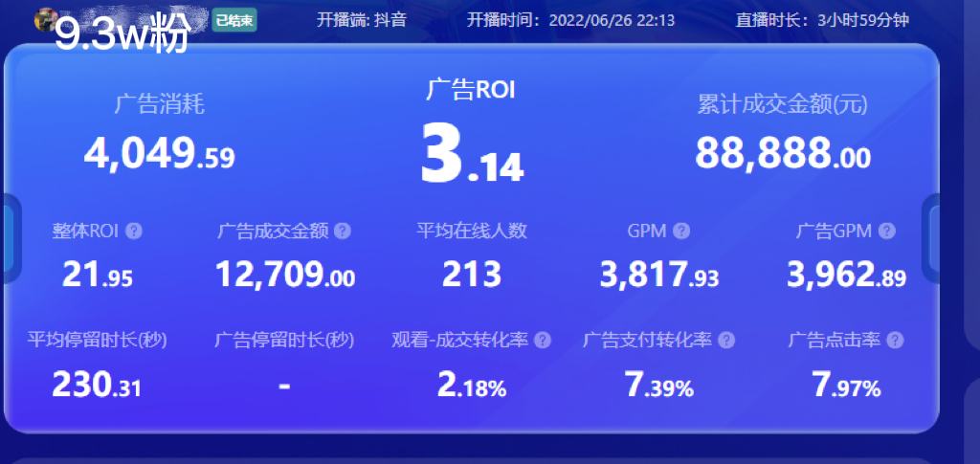
Task: Select the 广告消耗 value 4,049.59
Action: (x=160, y=154)
